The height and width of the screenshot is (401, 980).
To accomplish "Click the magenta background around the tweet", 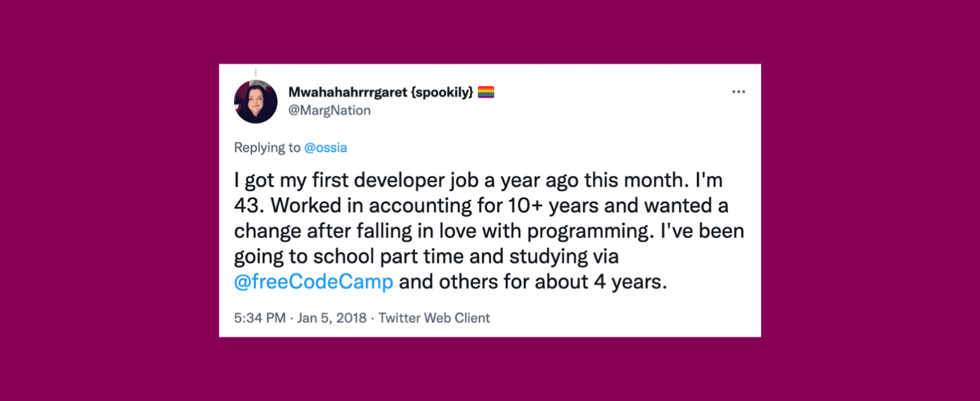I will [96, 200].
